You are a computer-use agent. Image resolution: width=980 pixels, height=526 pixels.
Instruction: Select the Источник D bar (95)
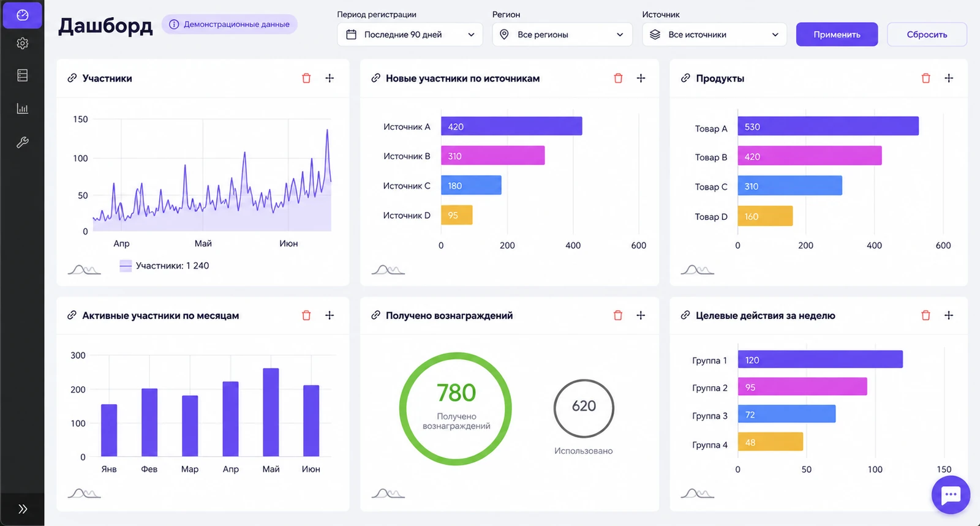(456, 215)
